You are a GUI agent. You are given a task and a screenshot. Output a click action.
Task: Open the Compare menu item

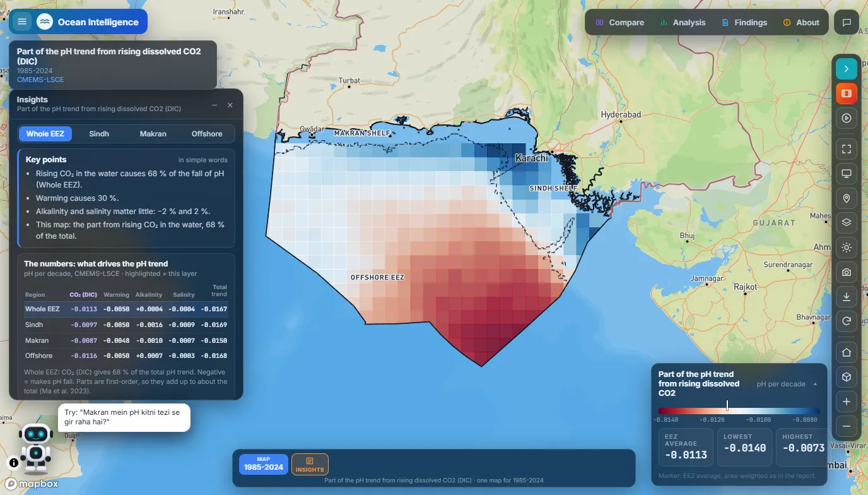[x=619, y=22]
